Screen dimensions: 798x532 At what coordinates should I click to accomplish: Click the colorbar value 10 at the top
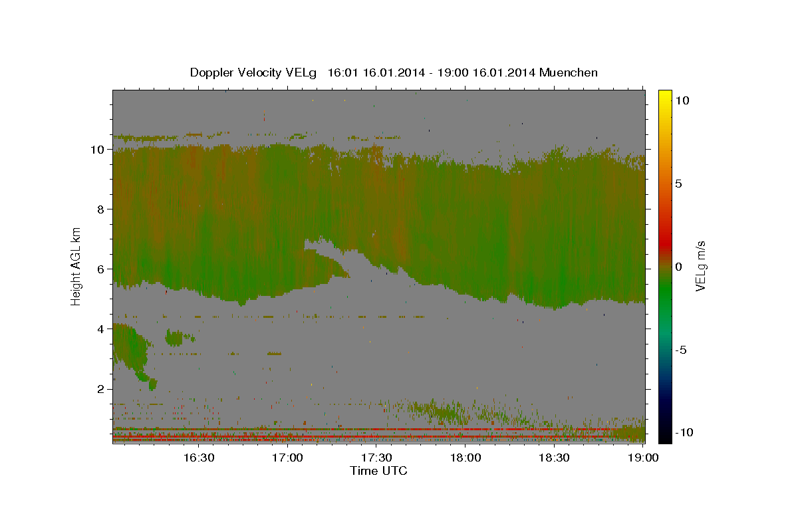(x=682, y=100)
